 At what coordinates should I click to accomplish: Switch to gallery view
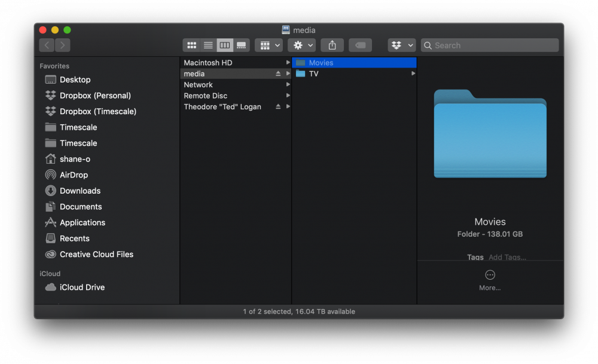pyautogui.click(x=242, y=45)
